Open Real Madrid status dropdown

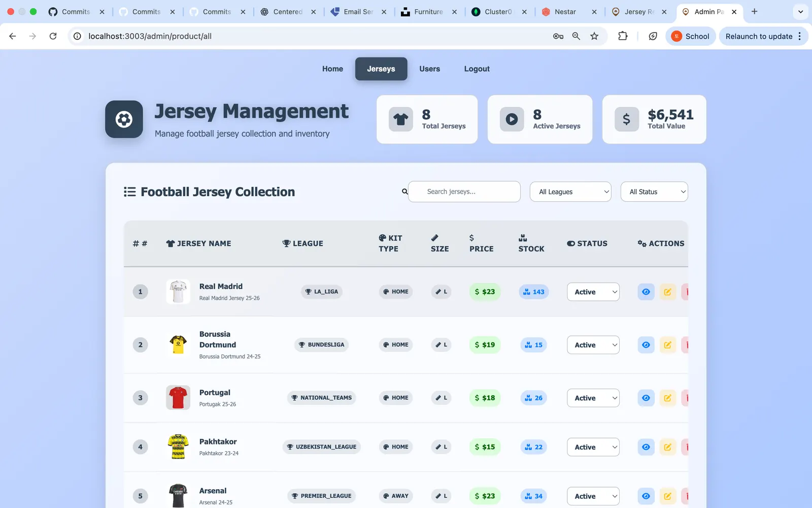coord(593,292)
